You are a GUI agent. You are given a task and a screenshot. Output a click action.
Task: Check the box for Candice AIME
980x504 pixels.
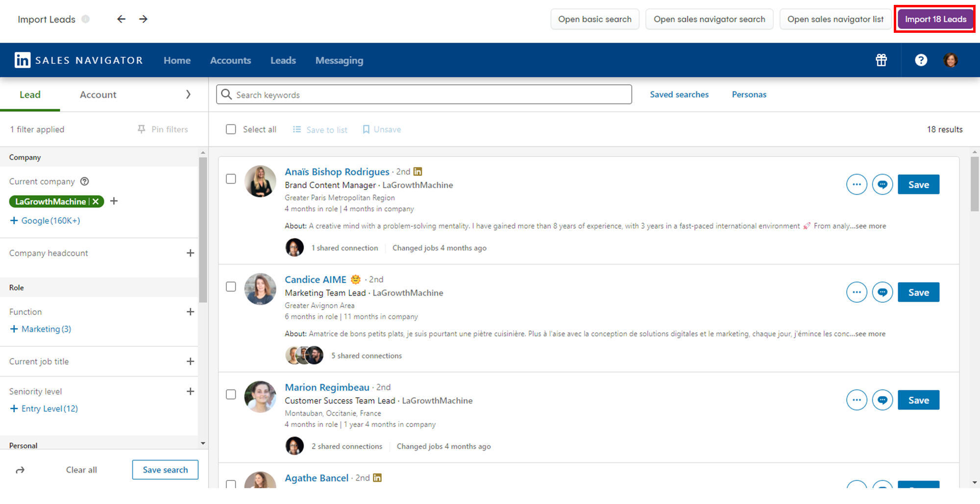pos(231,287)
